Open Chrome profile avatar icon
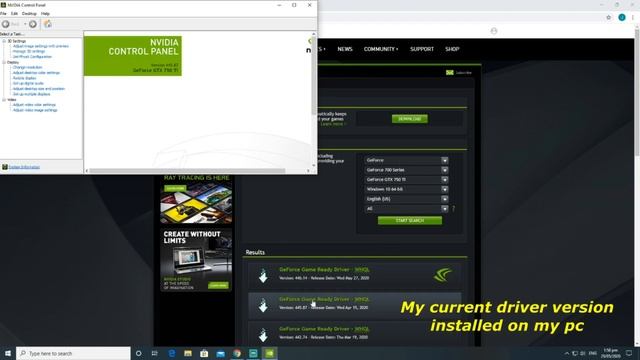This screenshot has width=640, height=360. pos(622,17)
